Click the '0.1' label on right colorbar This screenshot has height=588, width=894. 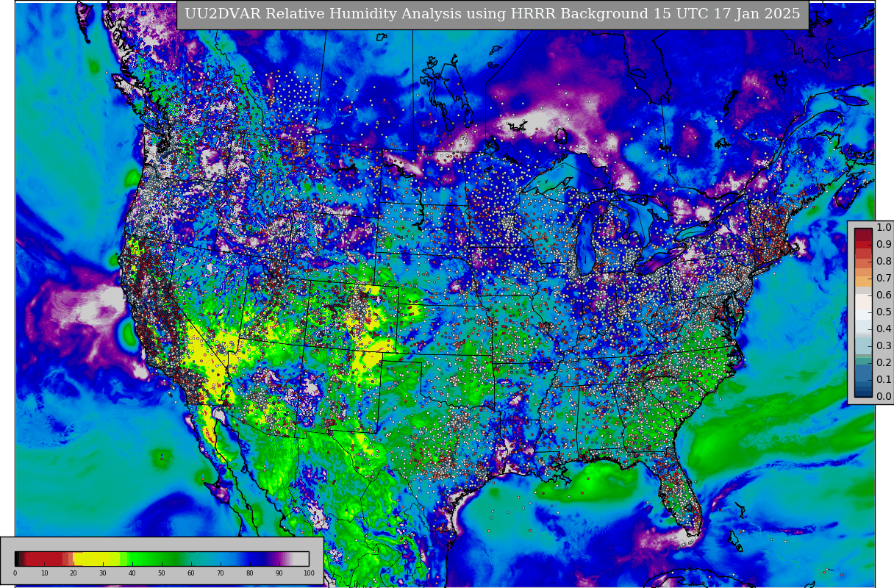point(884,379)
